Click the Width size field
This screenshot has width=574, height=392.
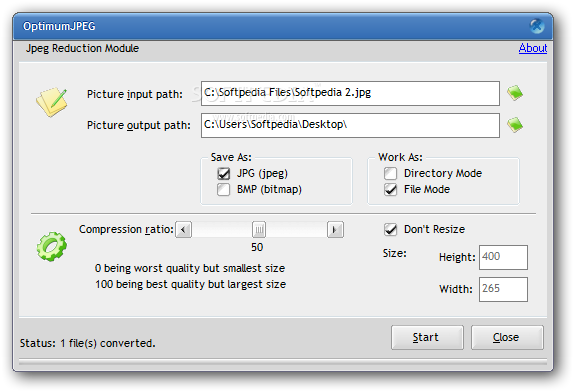503,289
